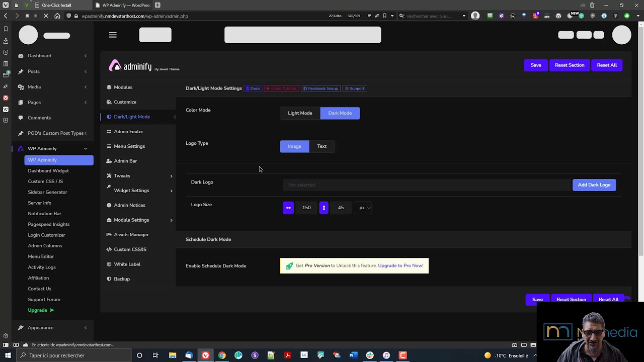The height and width of the screenshot is (362, 644).
Task: Open the White Label settings tab
Action: (x=127, y=264)
